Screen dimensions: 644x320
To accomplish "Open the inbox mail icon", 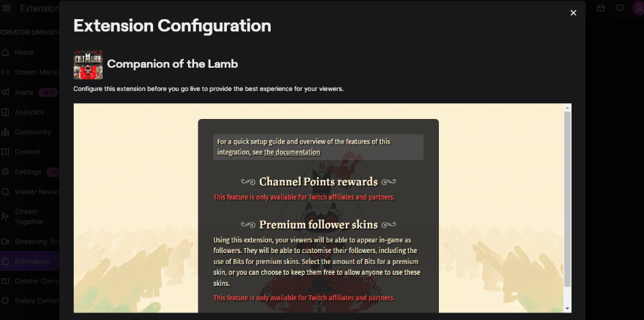I will pyautogui.click(x=601, y=8).
